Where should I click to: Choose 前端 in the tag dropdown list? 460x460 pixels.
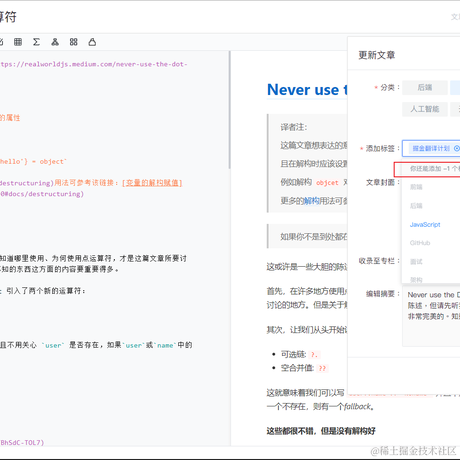416,187
